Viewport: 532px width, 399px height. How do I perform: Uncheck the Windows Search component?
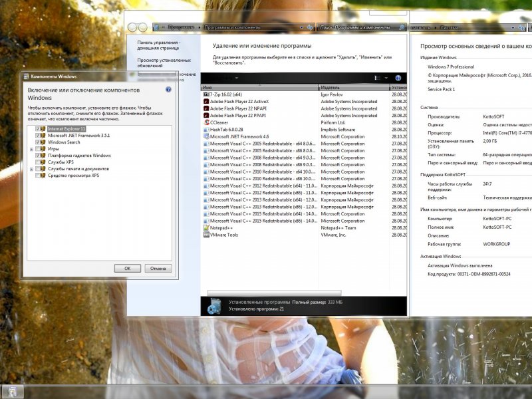pyautogui.click(x=38, y=142)
